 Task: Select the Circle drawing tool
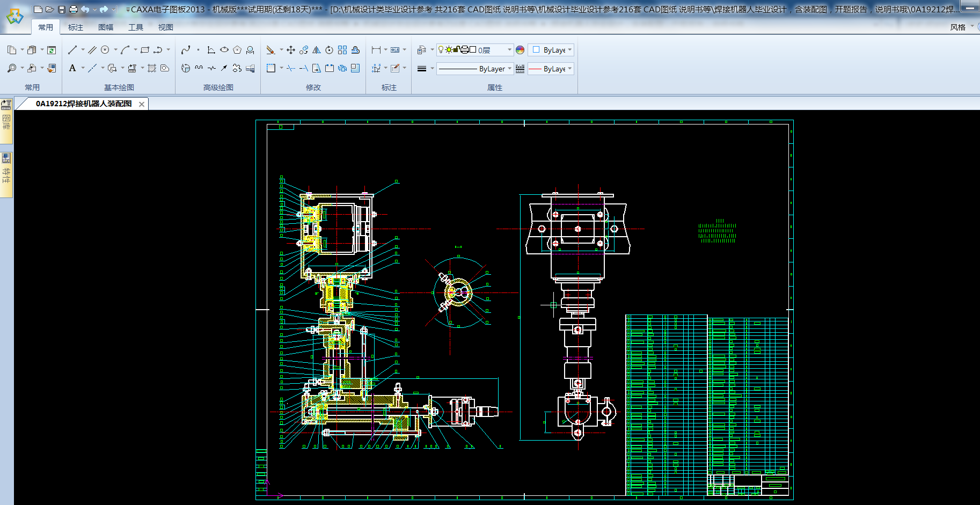pos(105,50)
